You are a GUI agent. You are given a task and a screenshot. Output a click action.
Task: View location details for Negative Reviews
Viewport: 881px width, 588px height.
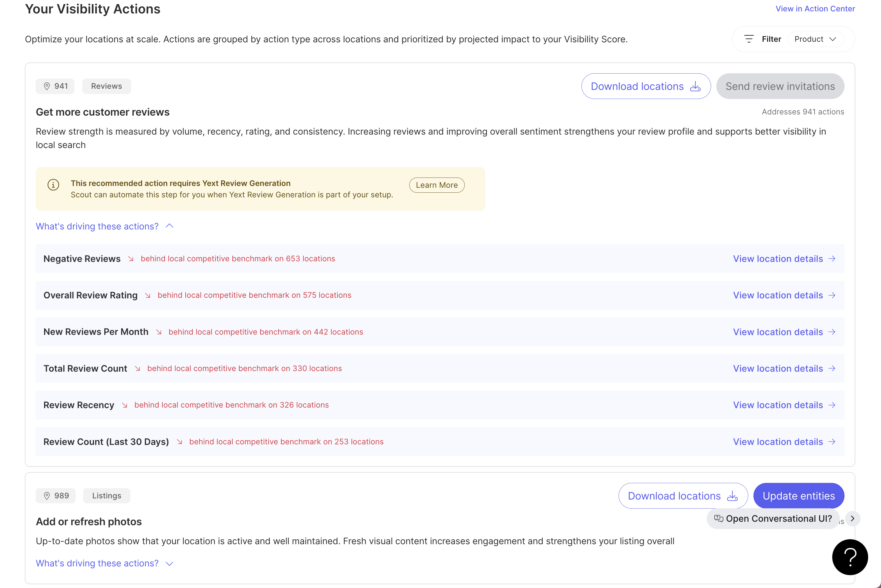[x=778, y=259]
